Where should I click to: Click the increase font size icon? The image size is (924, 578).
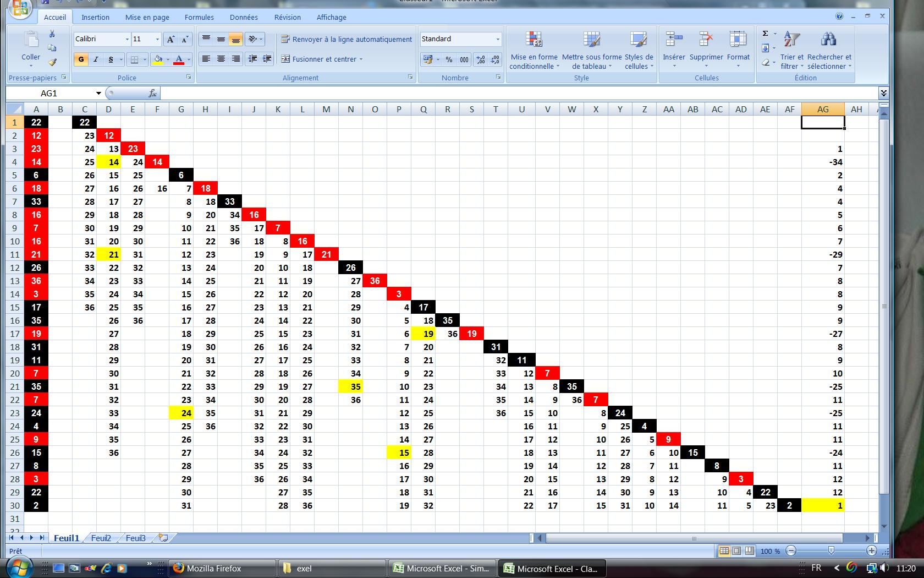click(170, 39)
